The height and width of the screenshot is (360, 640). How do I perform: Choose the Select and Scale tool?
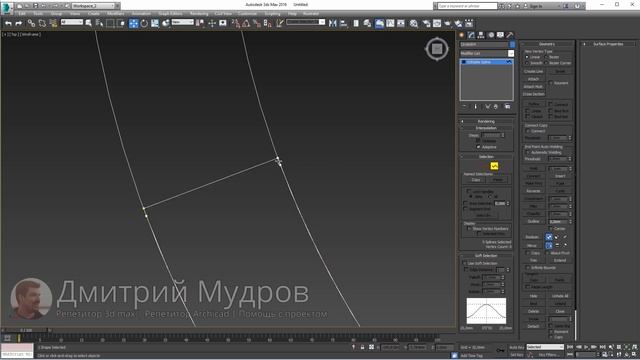click(155, 24)
